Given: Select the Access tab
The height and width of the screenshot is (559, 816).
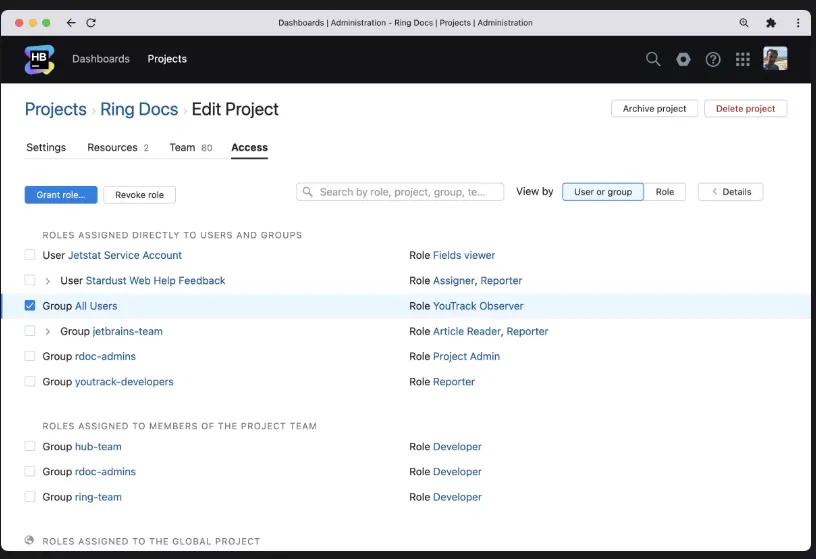Looking at the screenshot, I should (x=249, y=147).
